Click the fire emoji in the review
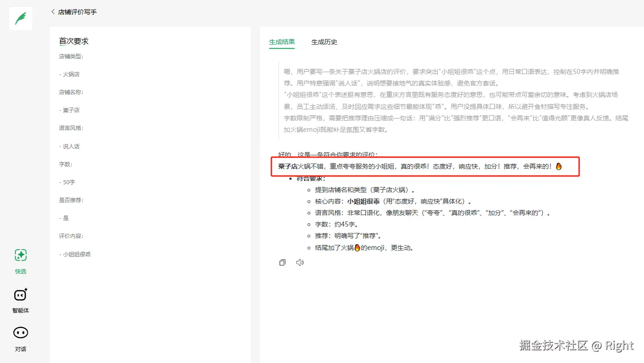This screenshot has width=644, height=363. coord(558,167)
